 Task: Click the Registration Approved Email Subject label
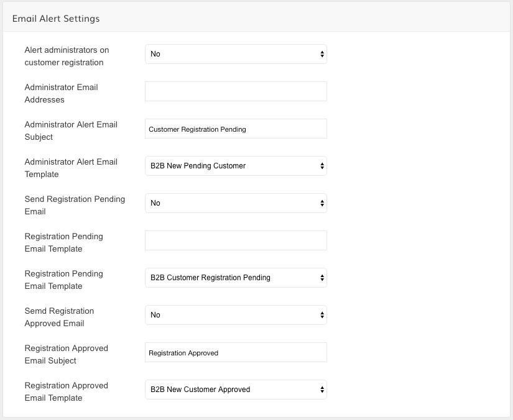tap(66, 354)
